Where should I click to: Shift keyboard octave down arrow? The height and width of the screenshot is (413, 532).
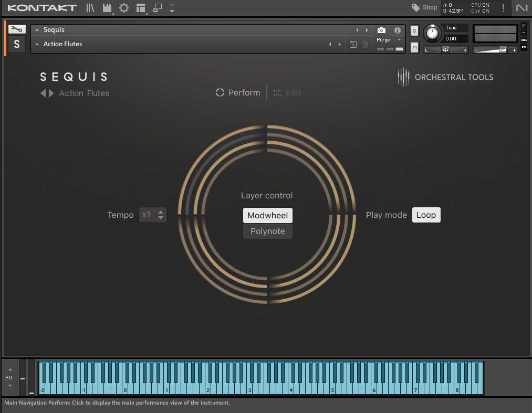point(10,386)
